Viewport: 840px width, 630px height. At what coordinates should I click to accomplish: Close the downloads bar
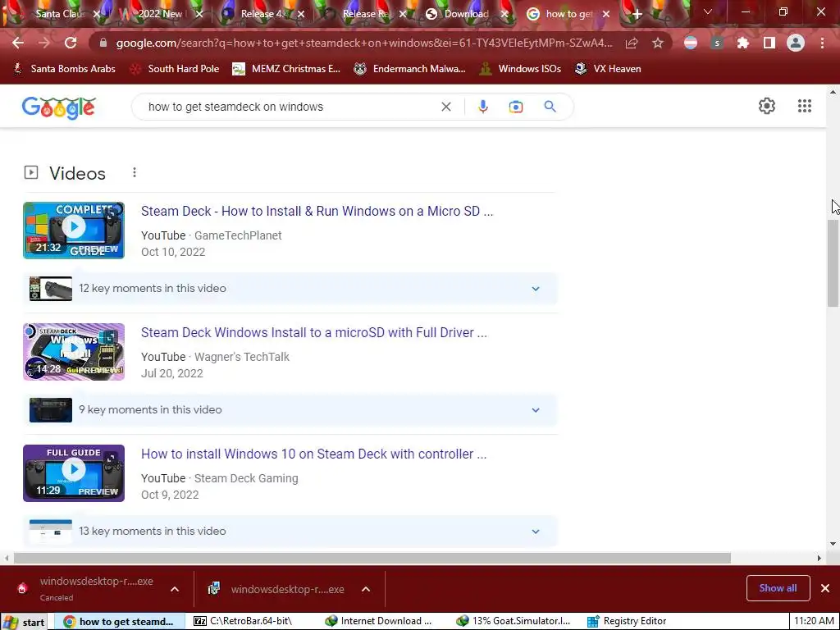pyautogui.click(x=825, y=588)
